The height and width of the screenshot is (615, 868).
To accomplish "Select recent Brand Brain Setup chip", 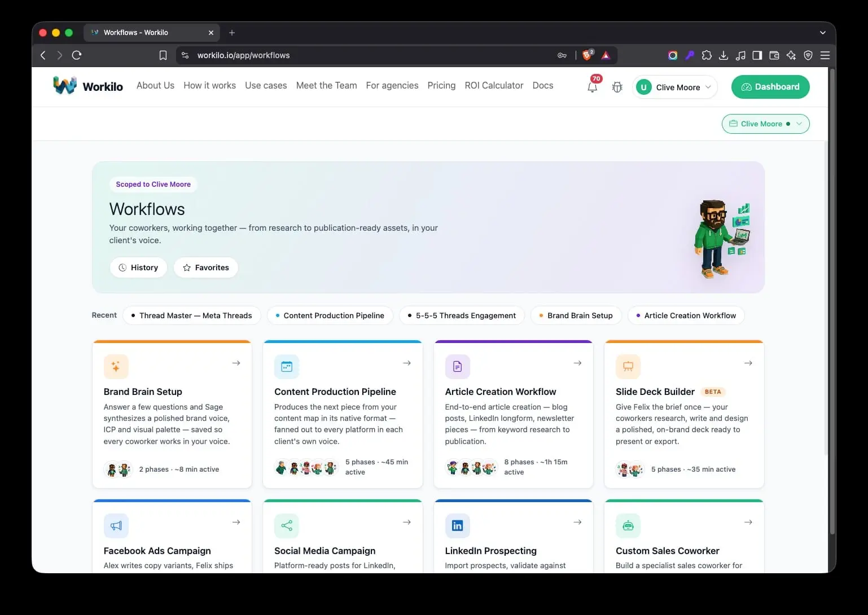I will click(x=576, y=315).
